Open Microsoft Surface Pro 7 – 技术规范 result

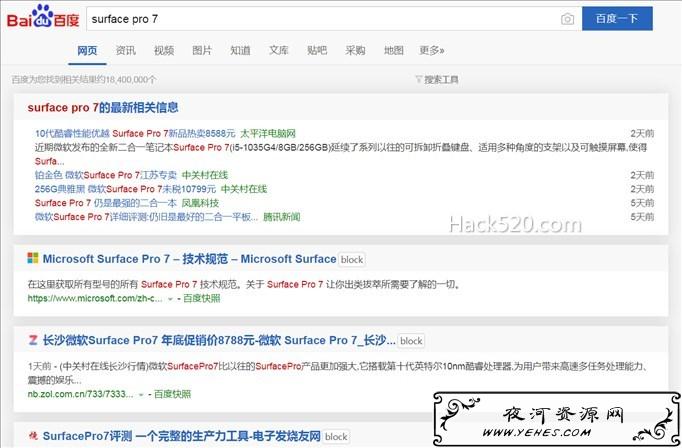click(189, 259)
